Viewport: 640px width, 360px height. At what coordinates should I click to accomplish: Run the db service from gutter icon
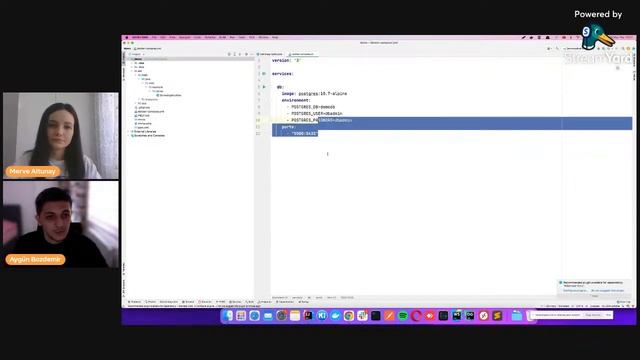(x=264, y=87)
